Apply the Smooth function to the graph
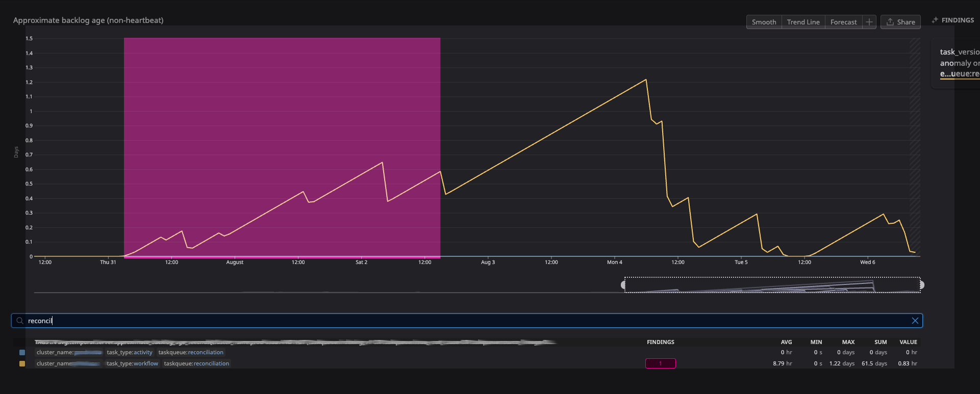Viewport: 980px width, 394px height. [764, 22]
